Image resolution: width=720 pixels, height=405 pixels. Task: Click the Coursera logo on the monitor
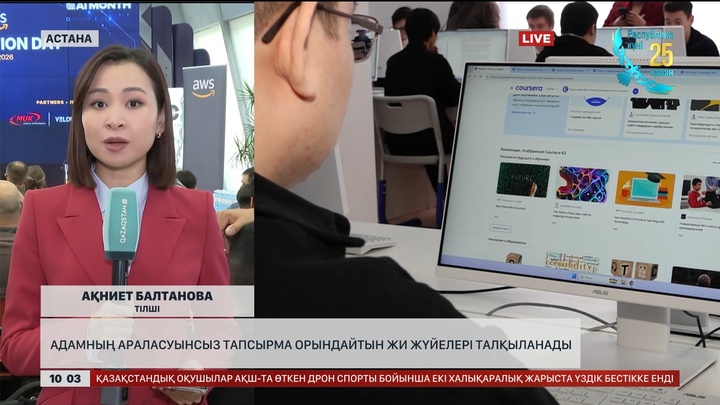click(x=528, y=88)
